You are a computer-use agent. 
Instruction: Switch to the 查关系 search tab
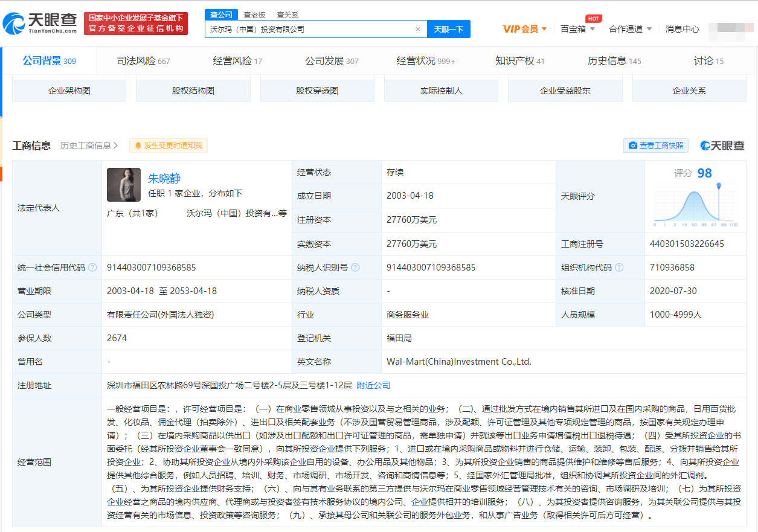287,14
